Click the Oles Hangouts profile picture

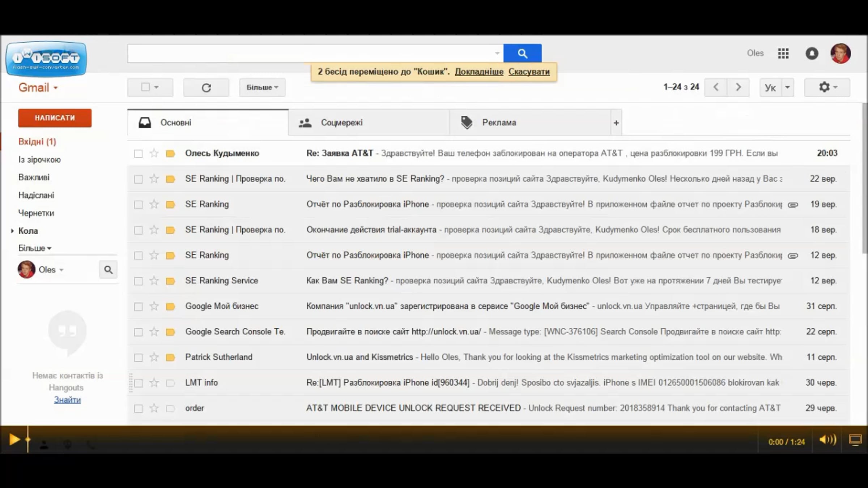pos(26,270)
